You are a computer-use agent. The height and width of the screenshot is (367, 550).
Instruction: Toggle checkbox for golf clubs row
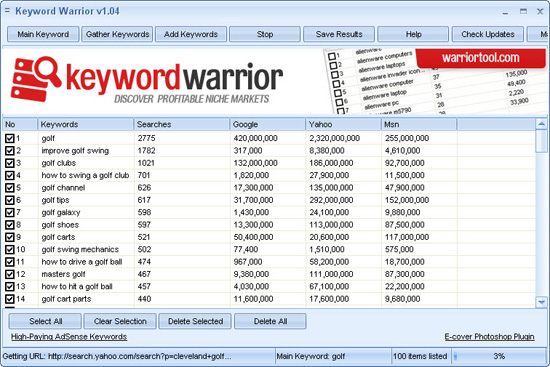pos(10,163)
